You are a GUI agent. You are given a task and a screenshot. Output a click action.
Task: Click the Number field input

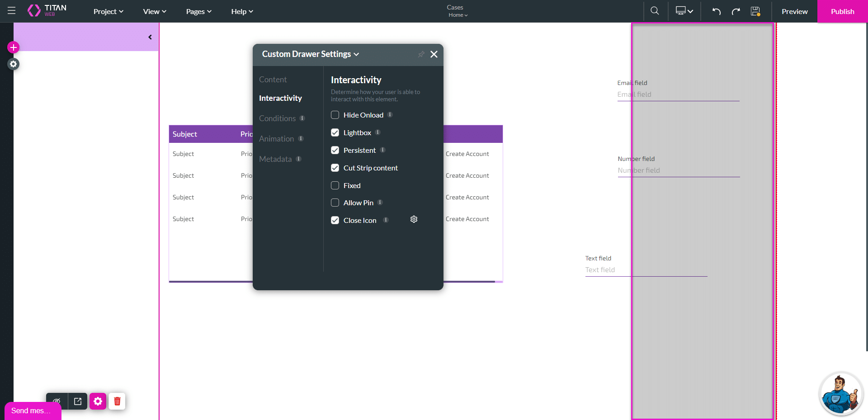coord(679,170)
